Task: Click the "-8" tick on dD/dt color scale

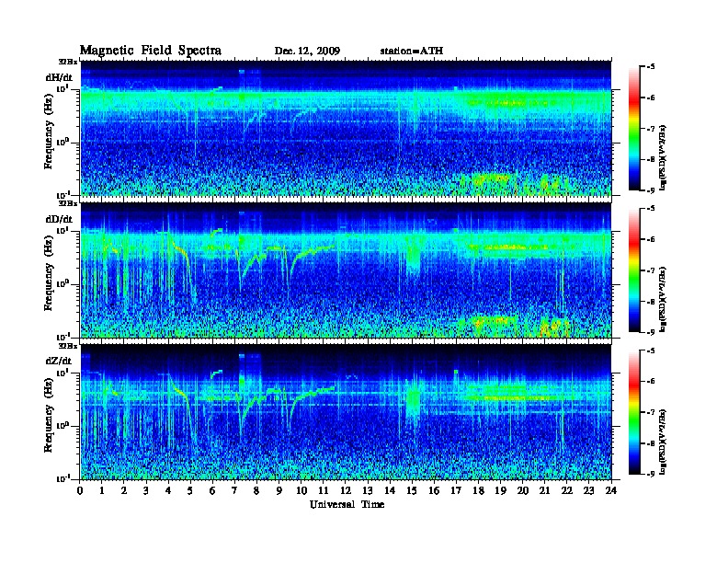Action: coord(651,302)
